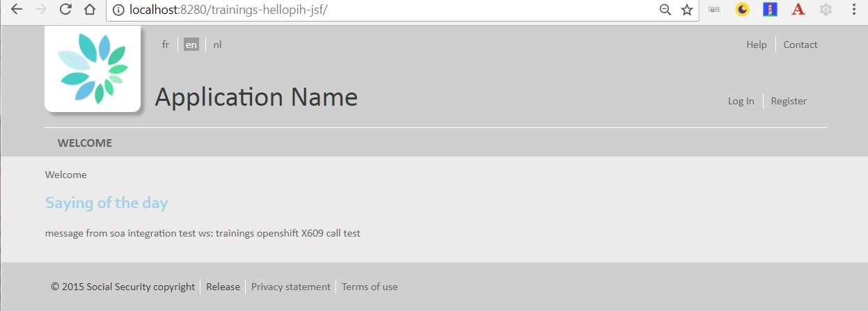Screen dimensions: 868x311
Task: Click the Register link
Action: pos(789,101)
